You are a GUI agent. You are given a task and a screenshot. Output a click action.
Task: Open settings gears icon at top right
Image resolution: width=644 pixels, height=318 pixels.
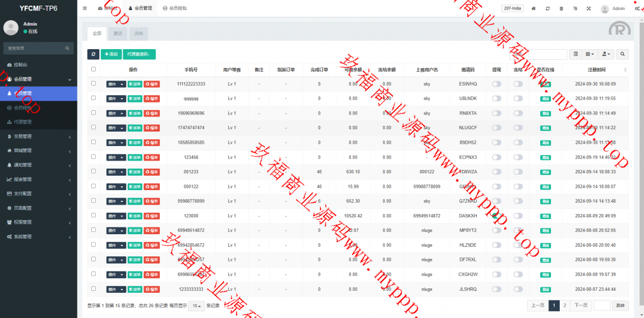tap(638, 9)
